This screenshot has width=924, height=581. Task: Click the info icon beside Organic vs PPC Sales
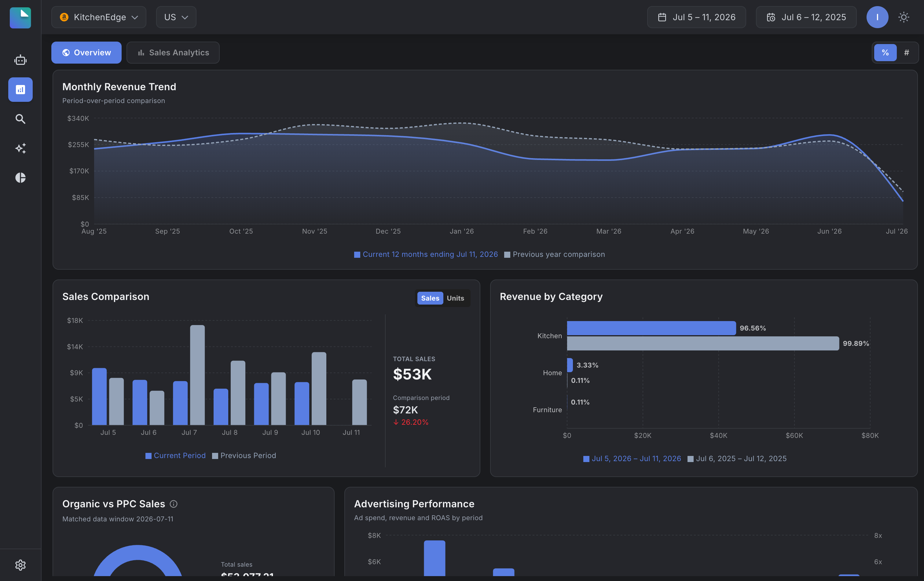[174, 504]
